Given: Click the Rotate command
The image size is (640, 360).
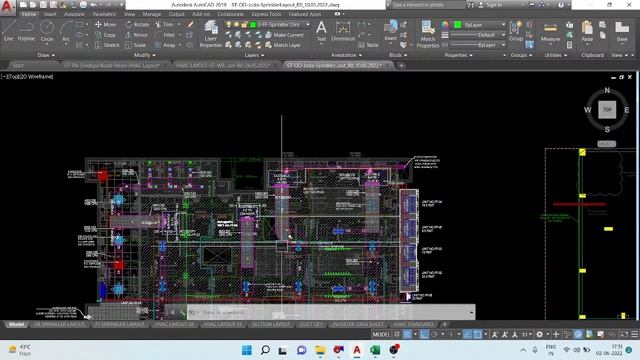Looking at the screenshot, I should click(137, 24).
